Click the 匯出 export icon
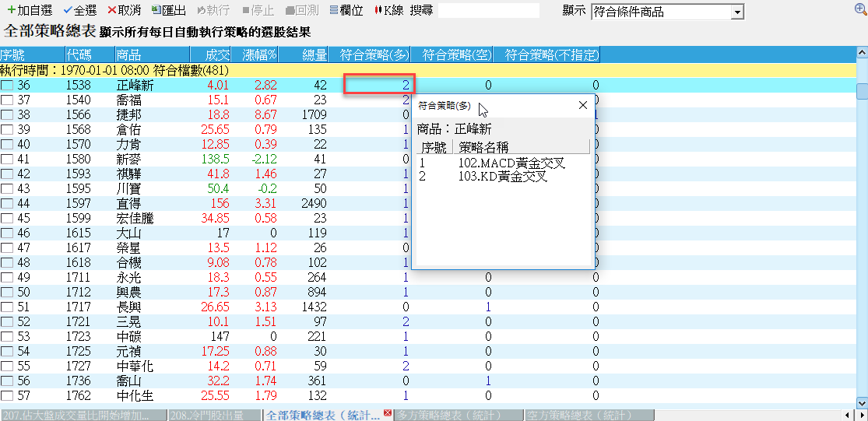 [x=156, y=10]
